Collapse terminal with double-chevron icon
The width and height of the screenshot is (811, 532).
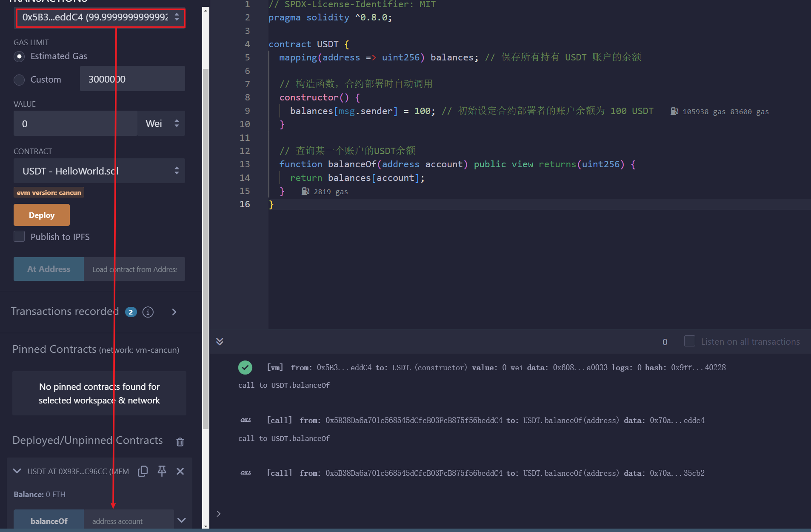click(x=220, y=341)
